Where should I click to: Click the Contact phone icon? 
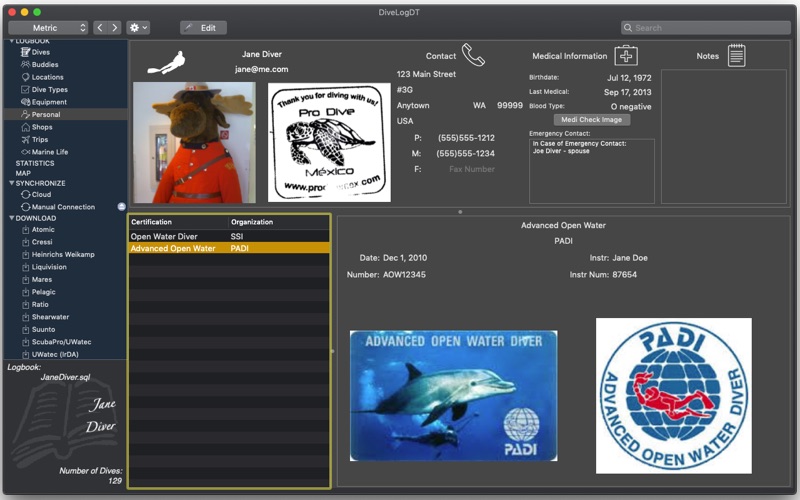coord(473,55)
